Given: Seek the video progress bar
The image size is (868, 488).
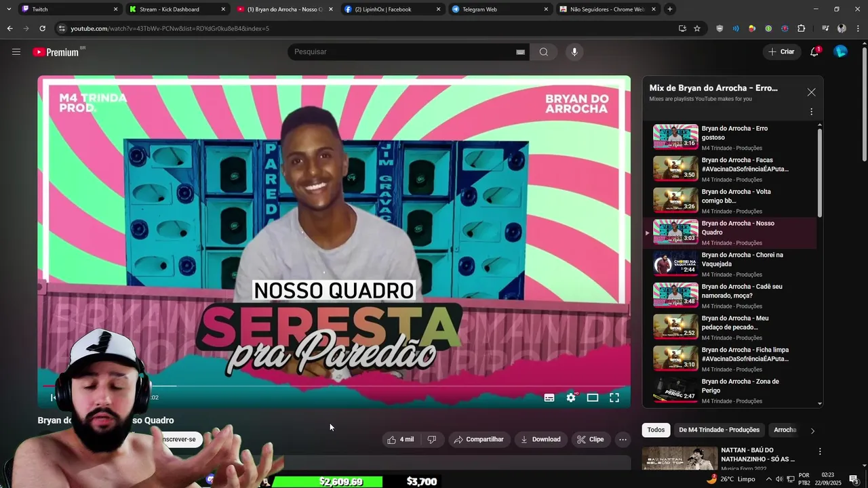Looking at the screenshot, I should 334,386.
